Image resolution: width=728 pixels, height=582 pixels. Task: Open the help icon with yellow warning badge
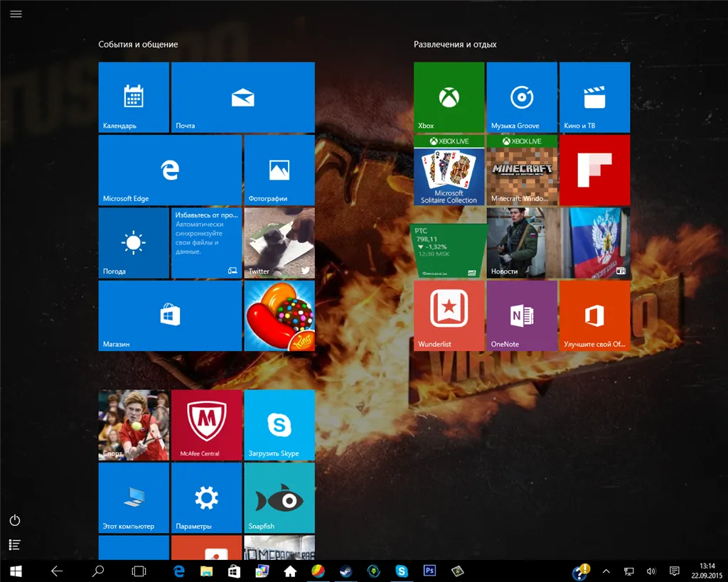click(580, 572)
